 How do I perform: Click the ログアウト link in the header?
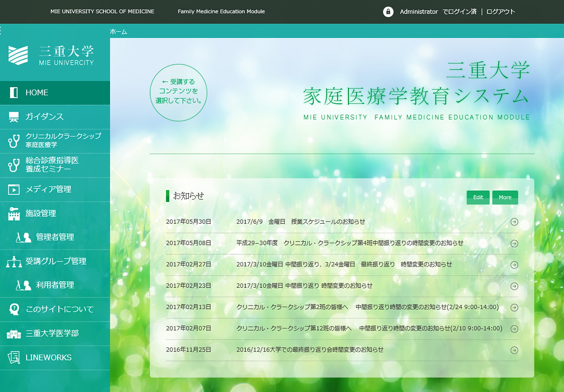pos(501,11)
